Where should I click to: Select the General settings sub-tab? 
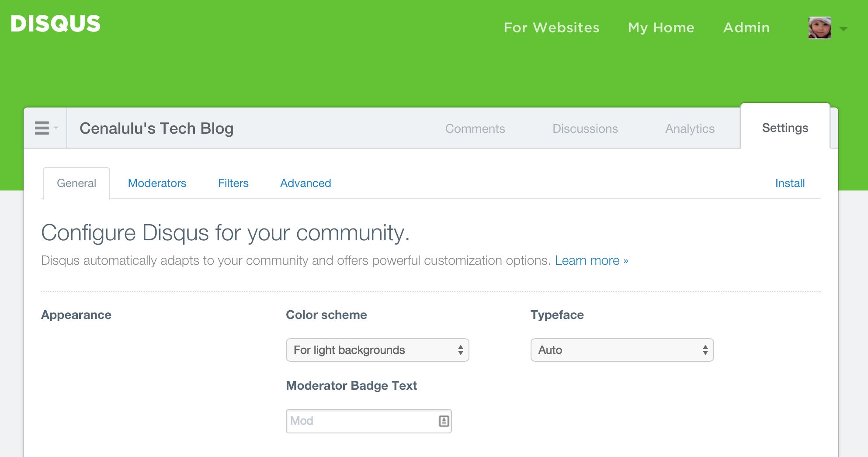pyautogui.click(x=76, y=183)
